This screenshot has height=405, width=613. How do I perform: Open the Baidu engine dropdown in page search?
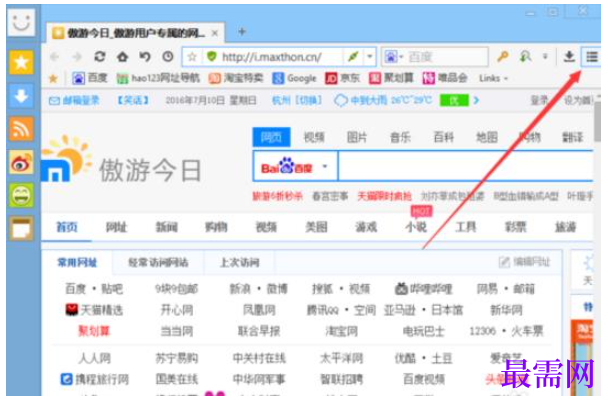(325, 167)
